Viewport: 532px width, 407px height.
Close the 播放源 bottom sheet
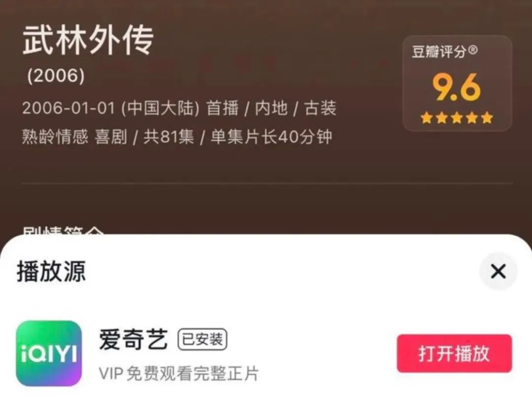[498, 271]
